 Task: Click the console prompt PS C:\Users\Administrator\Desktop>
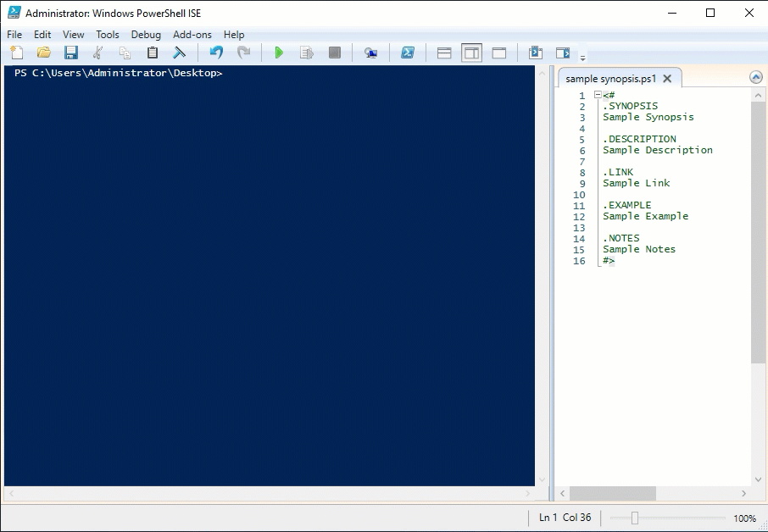click(118, 73)
